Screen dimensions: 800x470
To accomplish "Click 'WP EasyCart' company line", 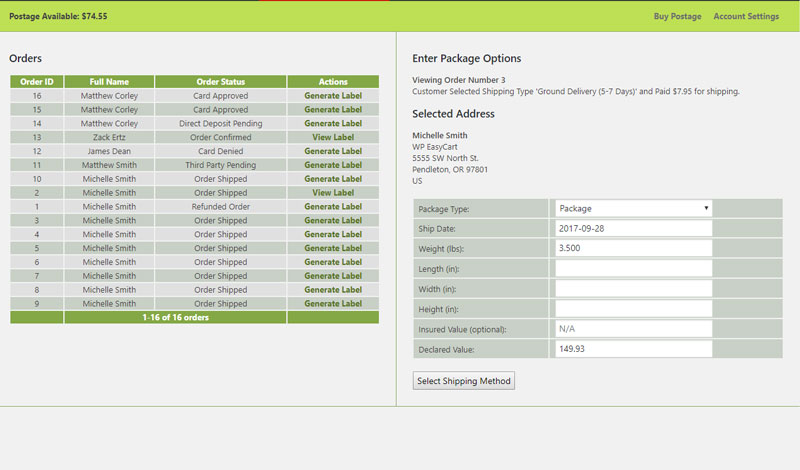I will pos(435,146).
